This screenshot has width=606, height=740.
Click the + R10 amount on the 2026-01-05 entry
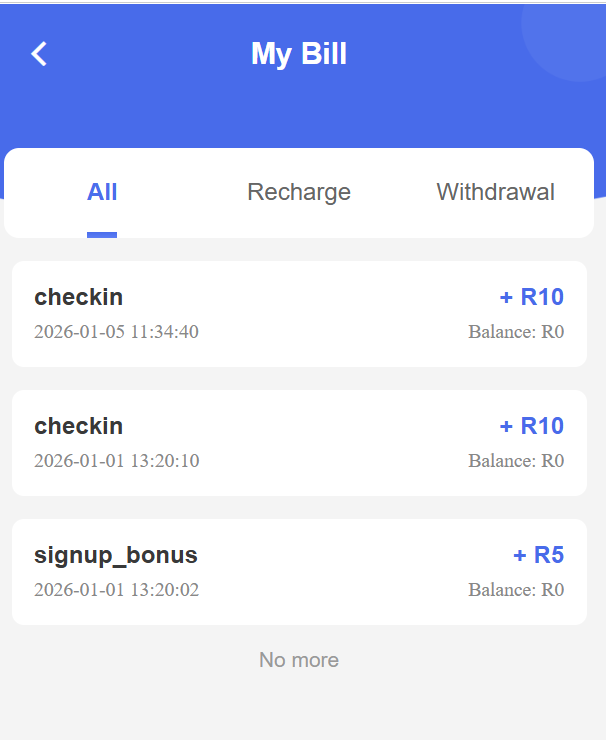click(532, 297)
